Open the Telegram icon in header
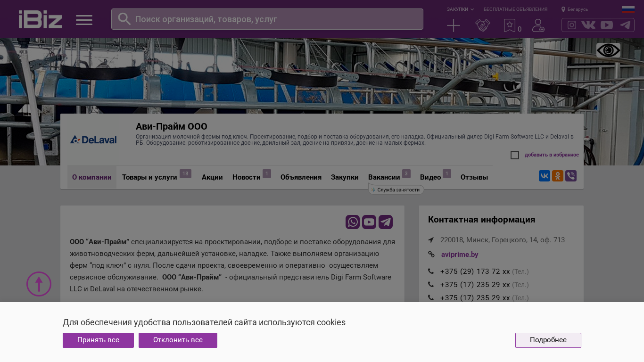Viewport: 644px width, 362px height. 625,25
